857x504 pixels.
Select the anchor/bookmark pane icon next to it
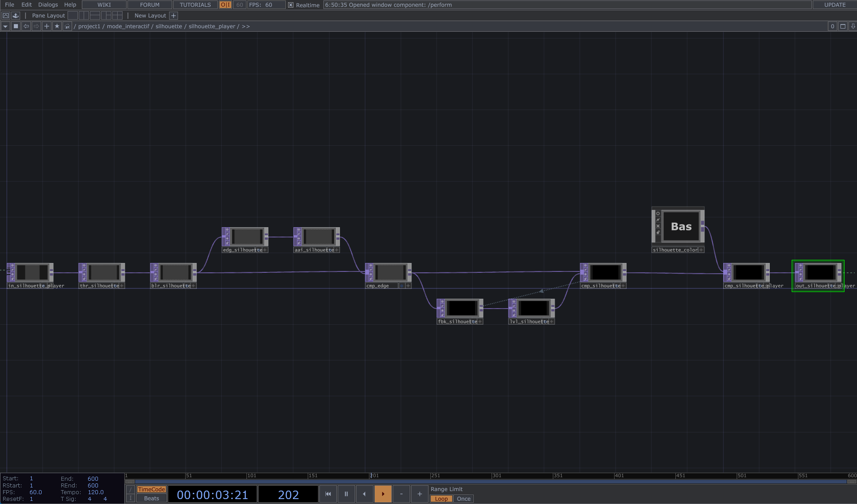point(15,15)
